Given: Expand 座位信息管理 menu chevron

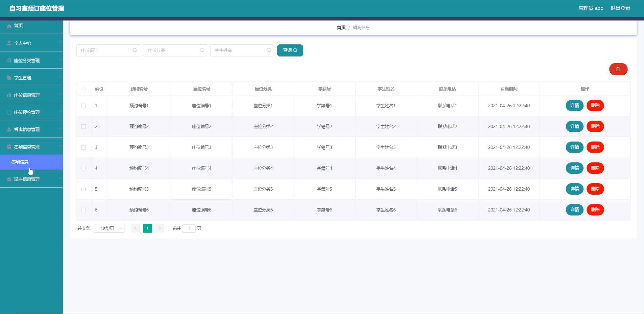Looking at the screenshot, I should [x=60, y=95].
